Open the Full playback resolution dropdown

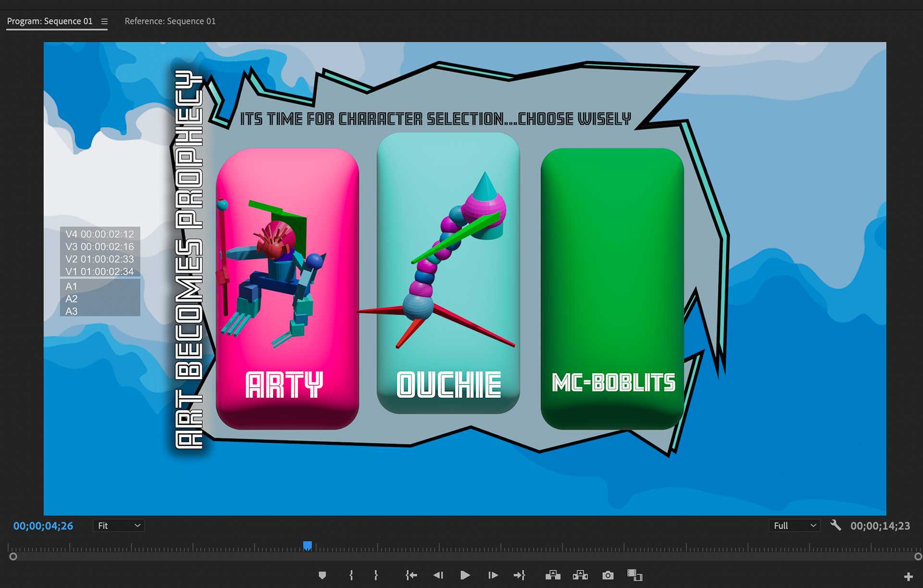click(x=795, y=526)
